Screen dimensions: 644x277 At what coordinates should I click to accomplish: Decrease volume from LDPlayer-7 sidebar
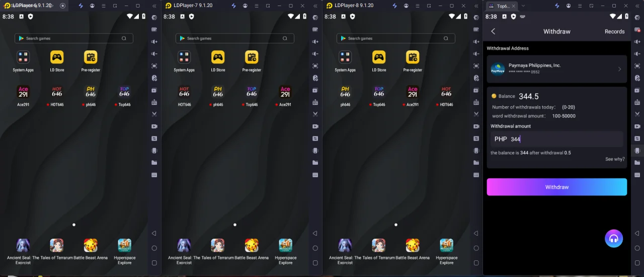[x=315, y=54]
